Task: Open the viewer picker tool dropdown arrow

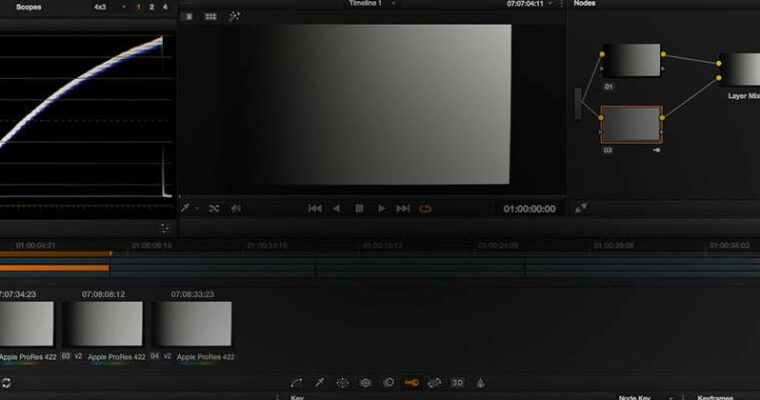Action: [x=197, y=208]
